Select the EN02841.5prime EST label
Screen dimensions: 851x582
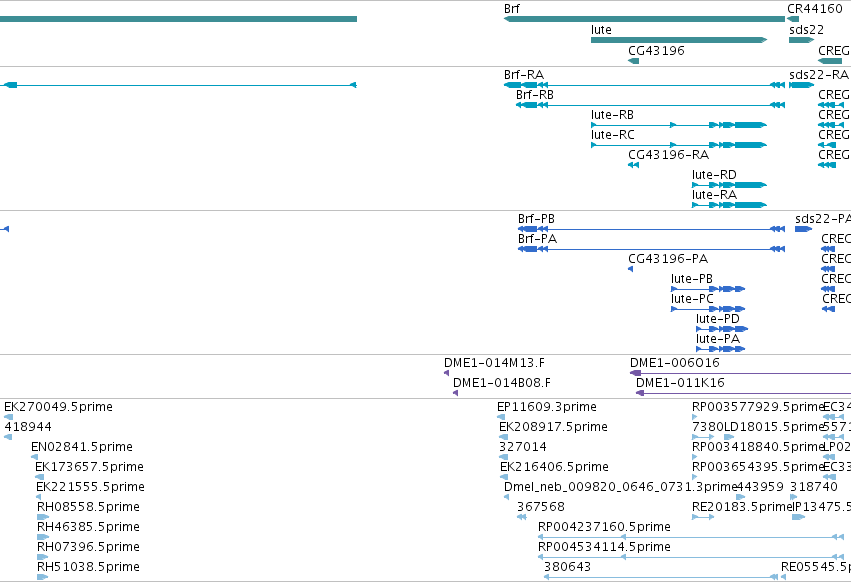[x=82, y=447]
